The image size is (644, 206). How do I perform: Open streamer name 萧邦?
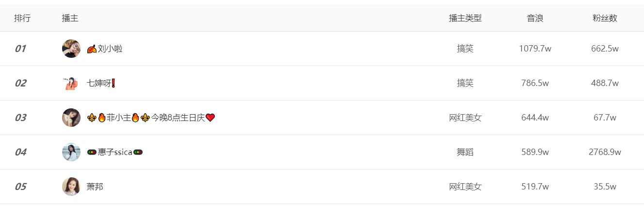tap(95, 187)
